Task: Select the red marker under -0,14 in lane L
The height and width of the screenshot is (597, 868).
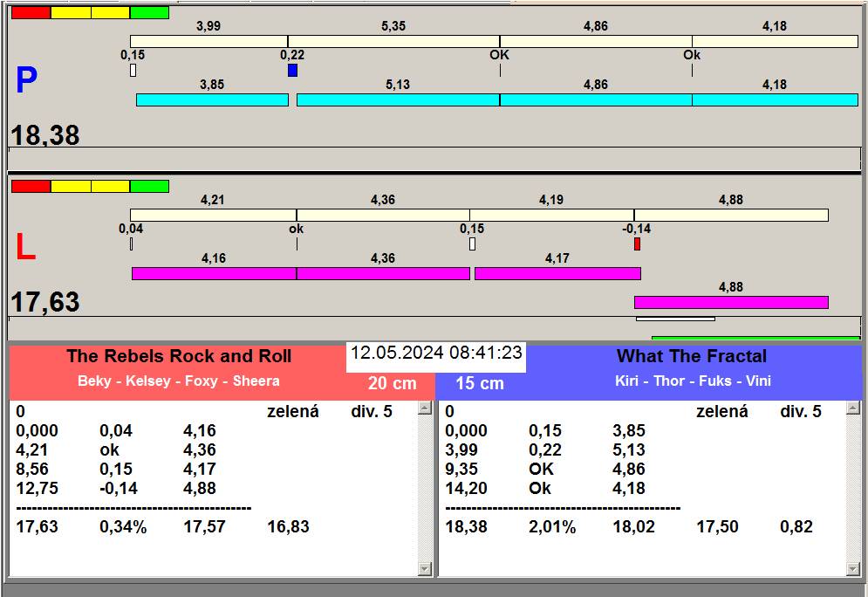Action: coord(637,244)
